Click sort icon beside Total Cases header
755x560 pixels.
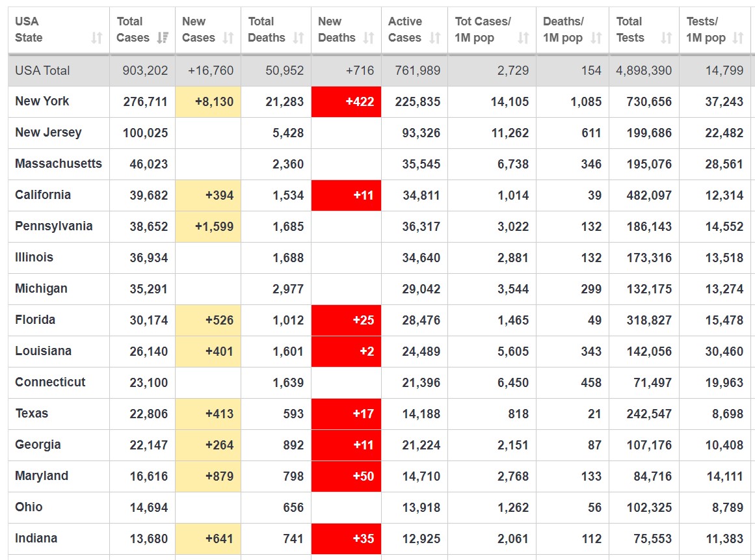click(163, 38)
